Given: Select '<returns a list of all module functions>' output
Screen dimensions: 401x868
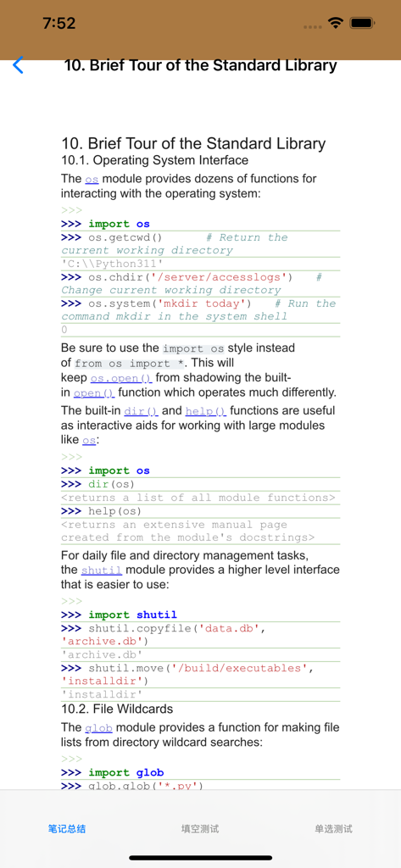Looking at the screenshot, I should coord(200,498).
